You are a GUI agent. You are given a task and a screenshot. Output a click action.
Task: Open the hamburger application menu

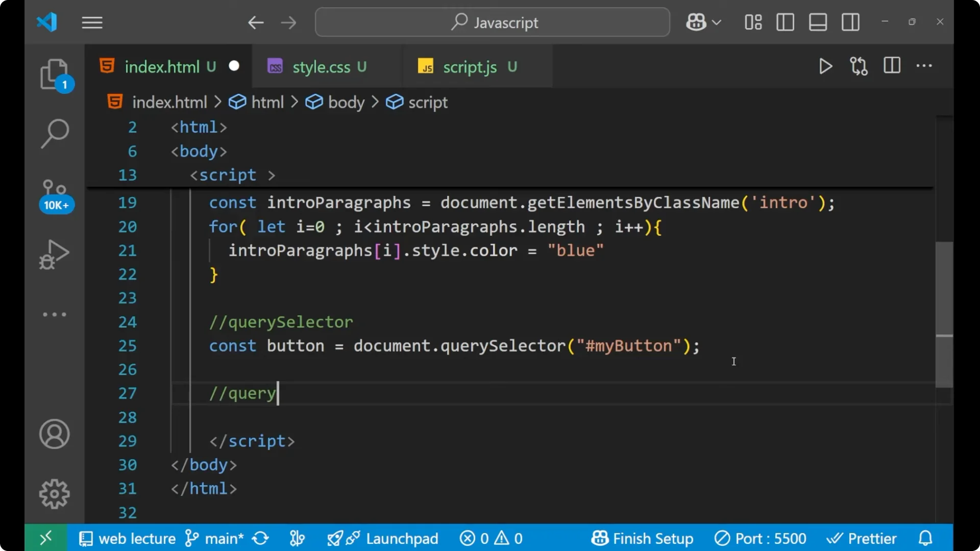click(92, 22)
